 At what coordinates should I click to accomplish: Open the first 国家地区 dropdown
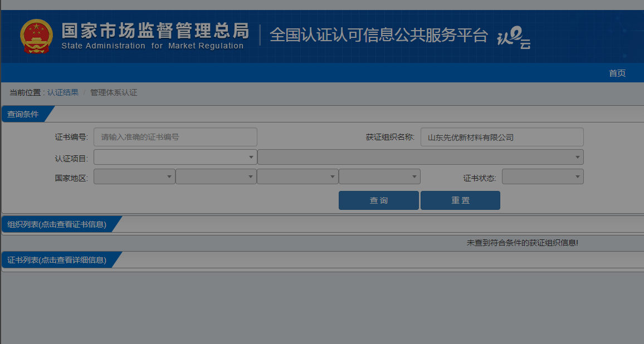pos(134,176)
